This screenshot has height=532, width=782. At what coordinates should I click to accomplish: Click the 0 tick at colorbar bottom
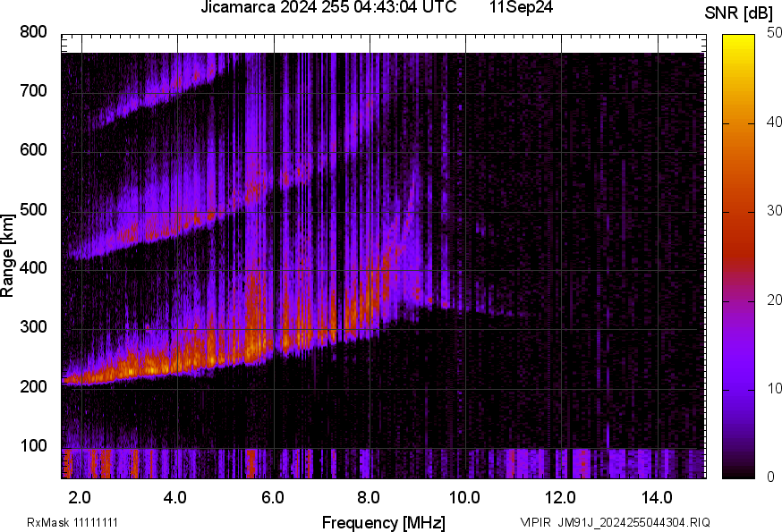(769, 477)
